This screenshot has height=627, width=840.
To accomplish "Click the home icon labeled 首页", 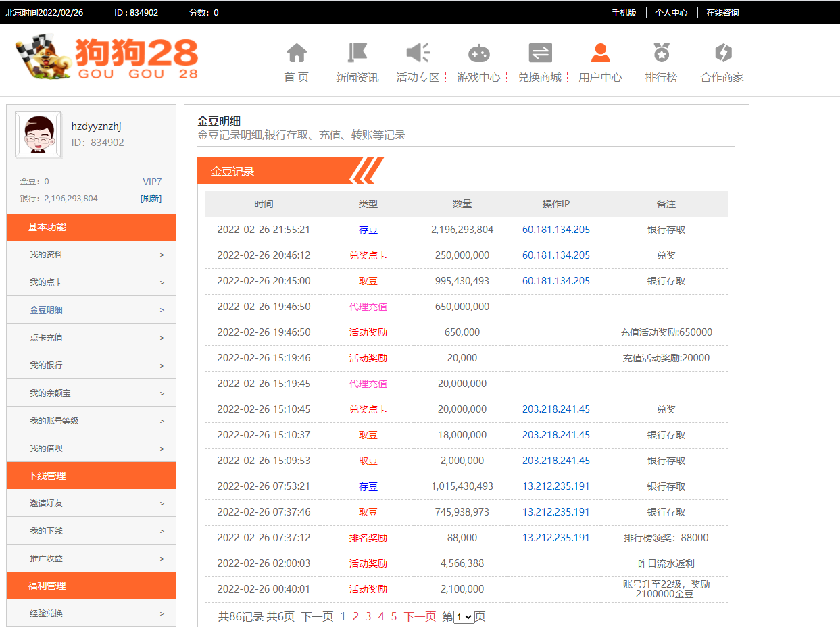I will coord(297,53).
